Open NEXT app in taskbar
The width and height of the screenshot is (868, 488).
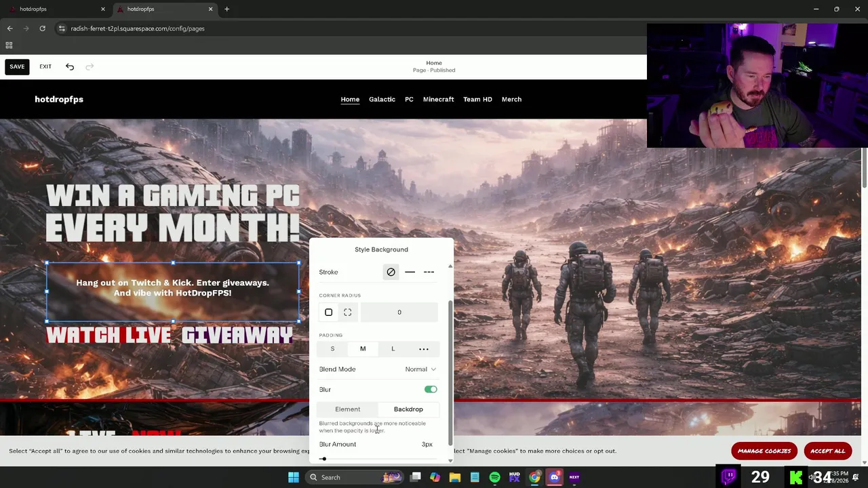pyautogui.click(x=574, y=477)
